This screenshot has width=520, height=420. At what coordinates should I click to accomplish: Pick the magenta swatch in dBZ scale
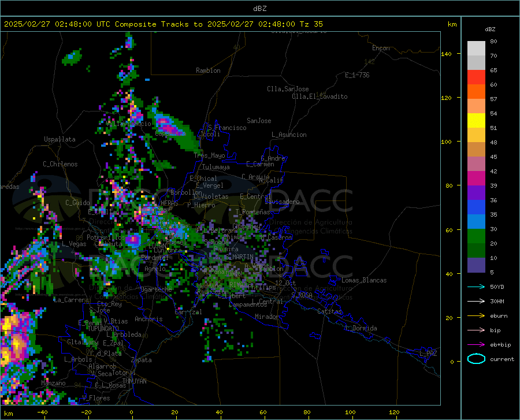[476, 179]
